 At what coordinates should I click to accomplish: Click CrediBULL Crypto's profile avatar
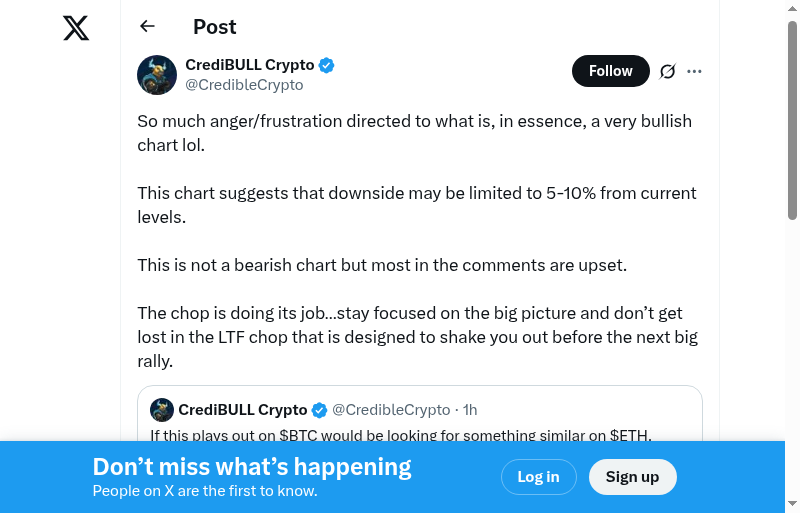(157, 75)
